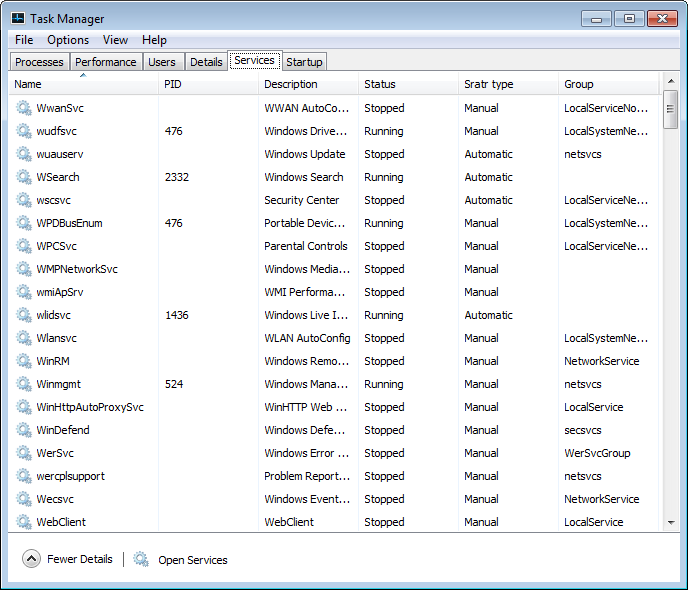
Task: Open the Options menu
Action: click(x=68, y=40)
